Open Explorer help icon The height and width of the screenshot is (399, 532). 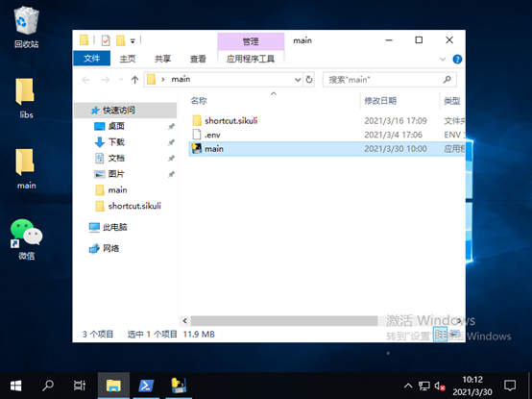coord(457,59)
